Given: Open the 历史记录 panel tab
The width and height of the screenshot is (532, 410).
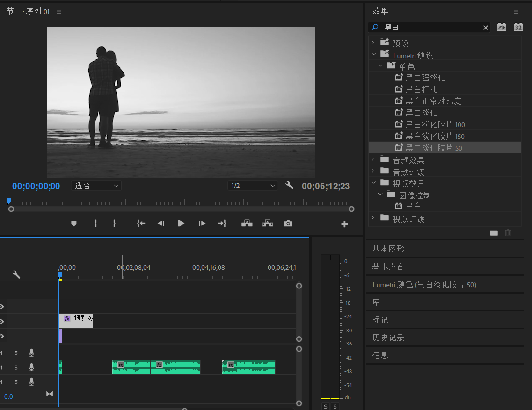Looking at the screenshot, I should [x=388, y=338].
